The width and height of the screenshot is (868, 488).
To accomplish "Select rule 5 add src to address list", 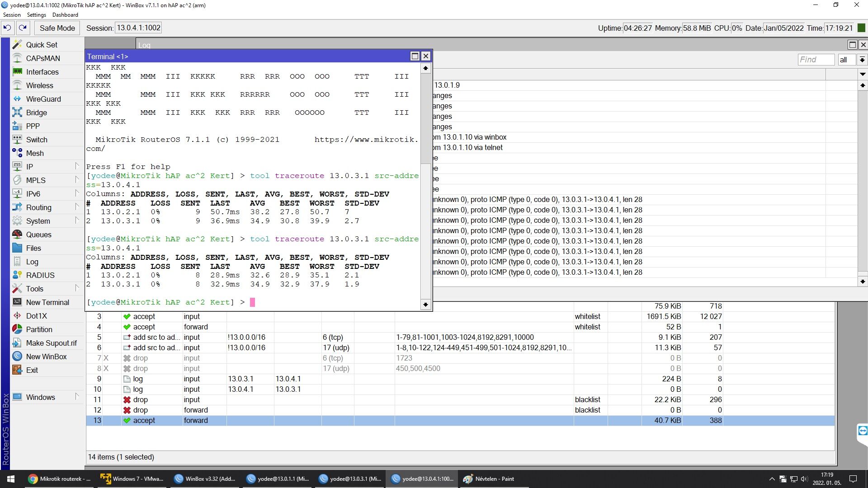I will [x=460, y=337].
